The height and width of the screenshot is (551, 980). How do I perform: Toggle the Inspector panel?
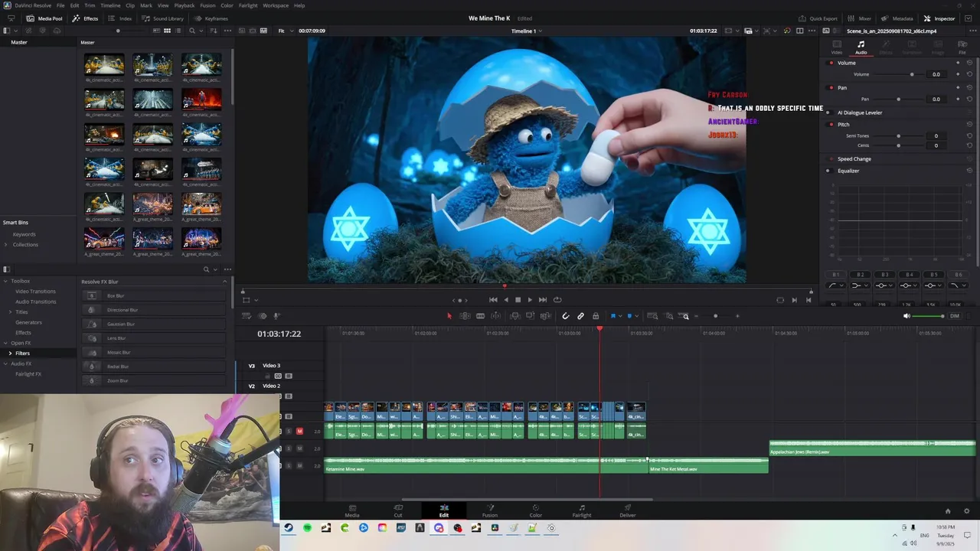pos(939,18)
